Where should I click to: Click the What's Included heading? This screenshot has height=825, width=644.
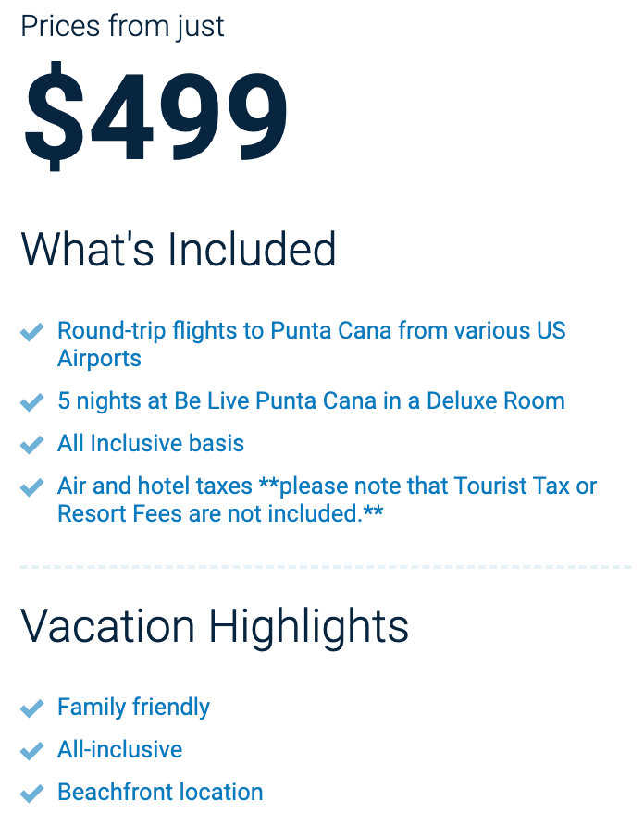(178, 249)
